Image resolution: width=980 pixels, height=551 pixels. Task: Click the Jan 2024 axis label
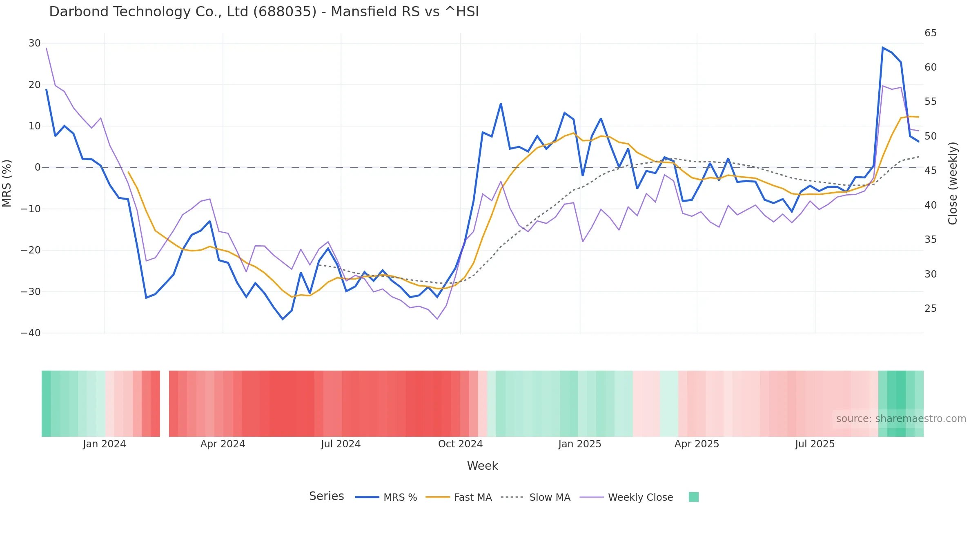(x=104, y=444)
